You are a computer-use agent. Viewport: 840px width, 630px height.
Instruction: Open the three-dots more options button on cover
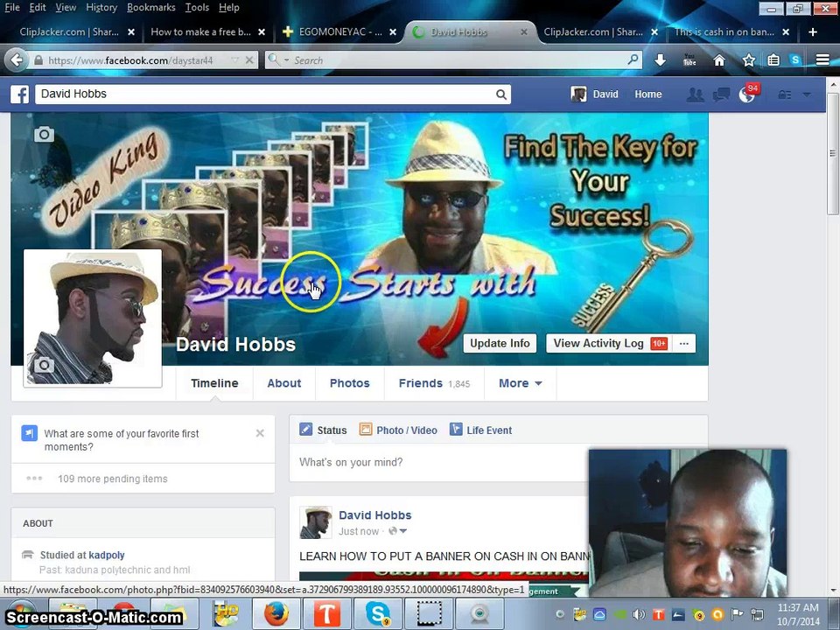(684, 343)
